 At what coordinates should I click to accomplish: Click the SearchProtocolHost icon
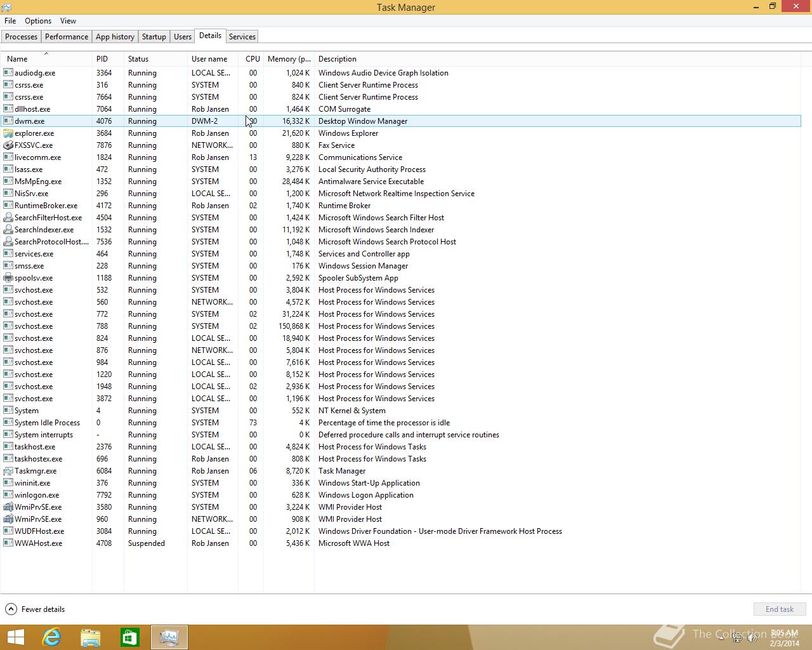click(x=8, y=242)
